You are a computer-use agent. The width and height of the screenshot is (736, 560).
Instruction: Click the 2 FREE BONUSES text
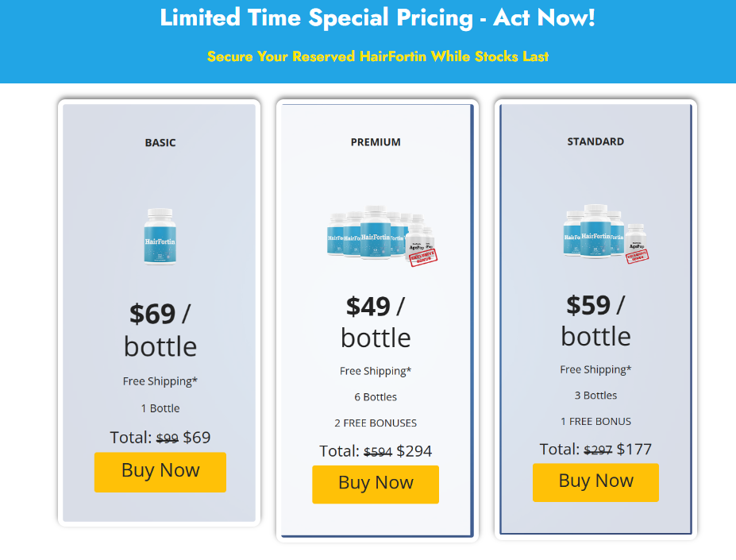(376, 423)
